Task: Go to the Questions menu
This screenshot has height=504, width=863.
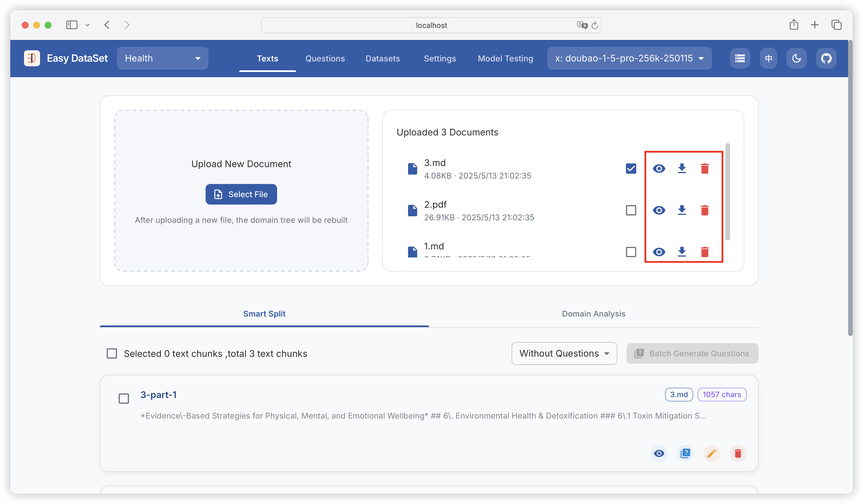Action: (325, 59)
